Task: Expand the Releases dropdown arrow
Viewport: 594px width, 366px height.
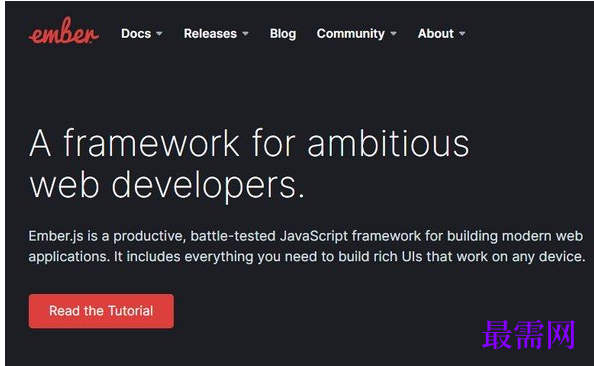Action: point(245,34)
